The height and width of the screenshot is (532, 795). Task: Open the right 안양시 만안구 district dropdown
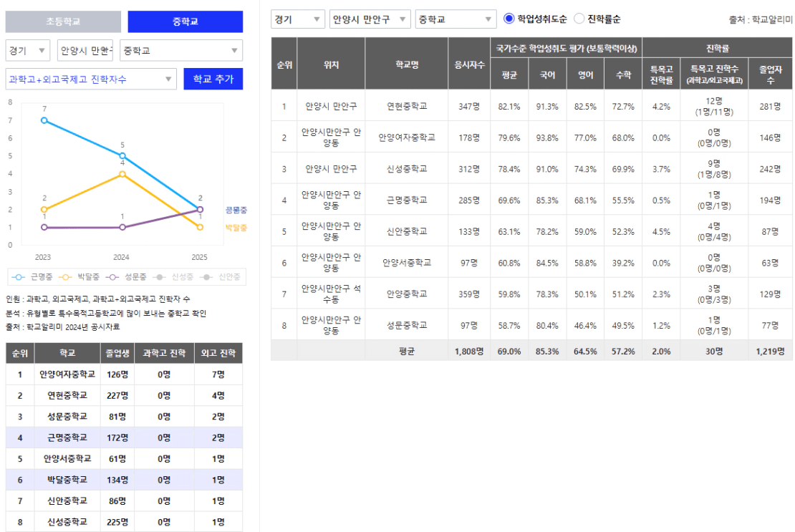pyautogui.click(x=370, y=19)
